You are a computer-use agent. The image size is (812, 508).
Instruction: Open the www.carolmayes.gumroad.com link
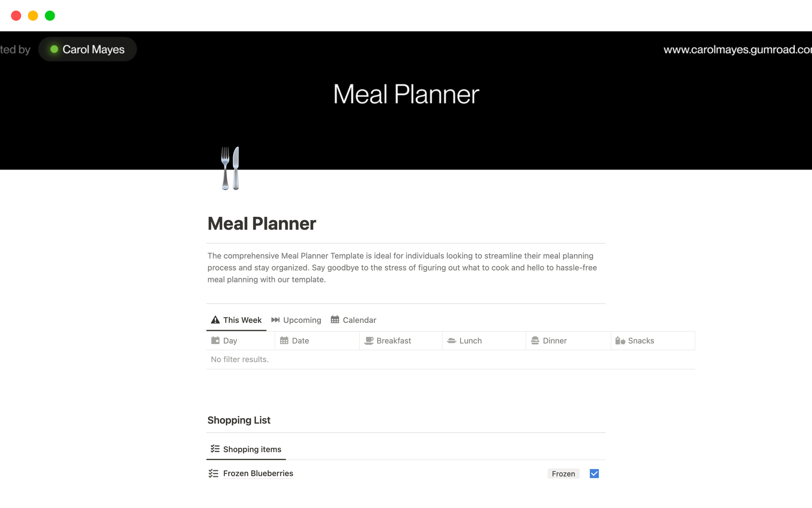(738, 49)
